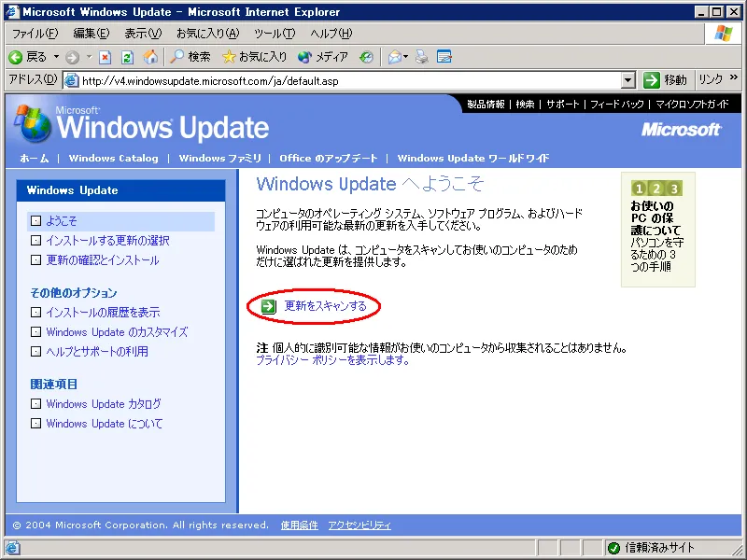Click サポート in top black bar

click(x=563, y=104)
